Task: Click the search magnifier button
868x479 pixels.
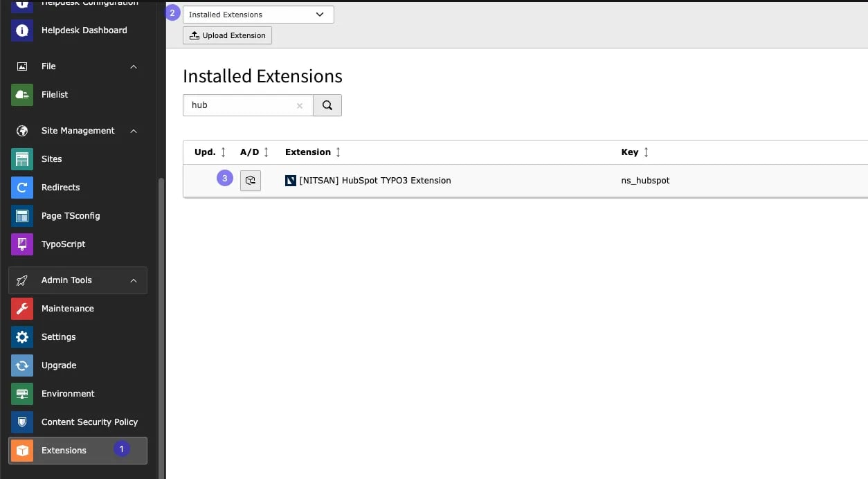Action: coord(327,105)
